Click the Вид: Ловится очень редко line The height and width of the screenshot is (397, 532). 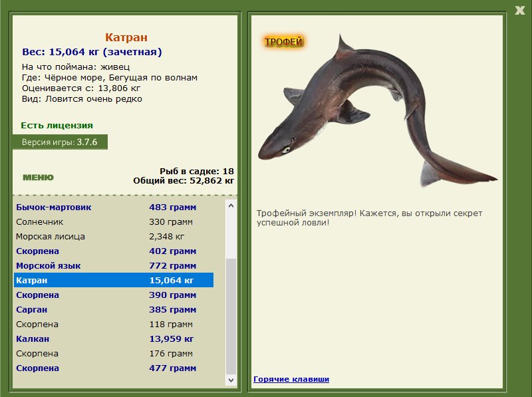click(x=82, y=98)
